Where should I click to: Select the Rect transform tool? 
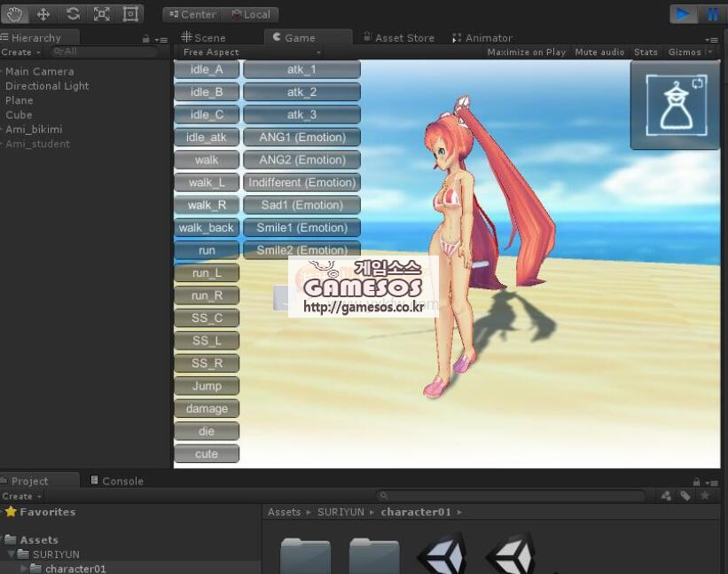point(130,14)
